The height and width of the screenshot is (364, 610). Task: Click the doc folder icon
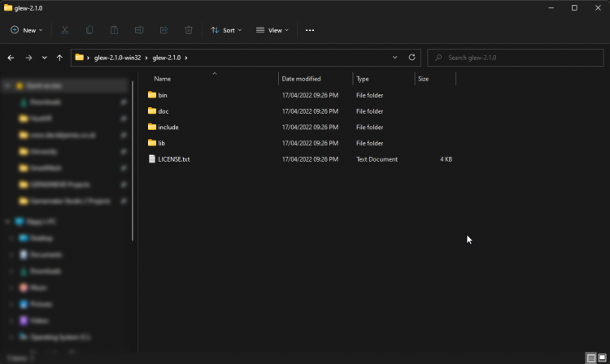152,111
